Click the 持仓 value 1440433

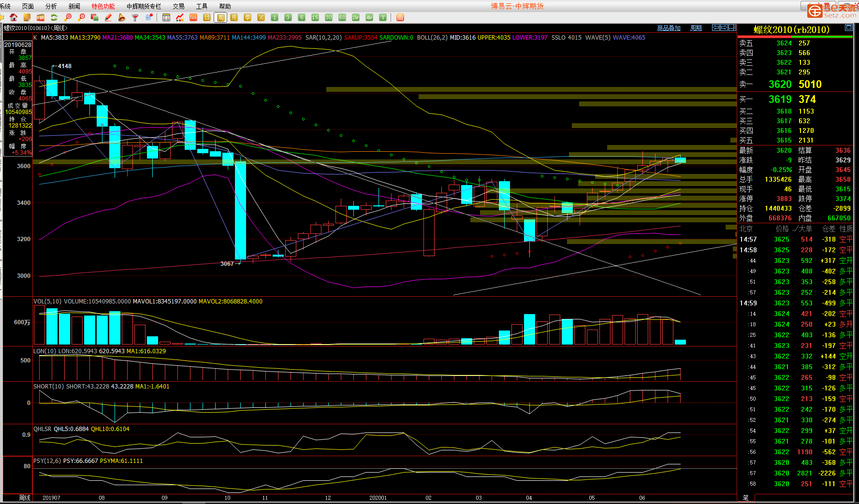coord(778,209)
